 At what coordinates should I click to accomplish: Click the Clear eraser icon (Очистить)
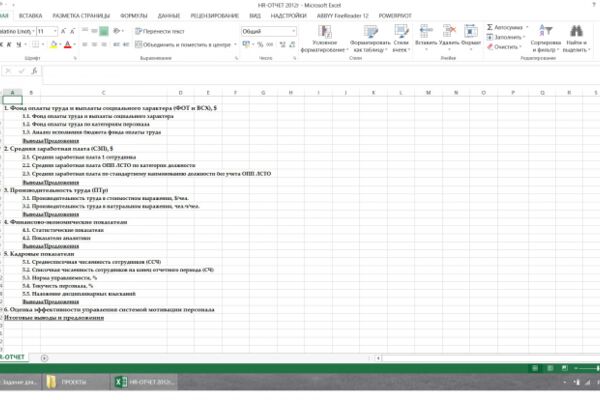click(489, 47)
